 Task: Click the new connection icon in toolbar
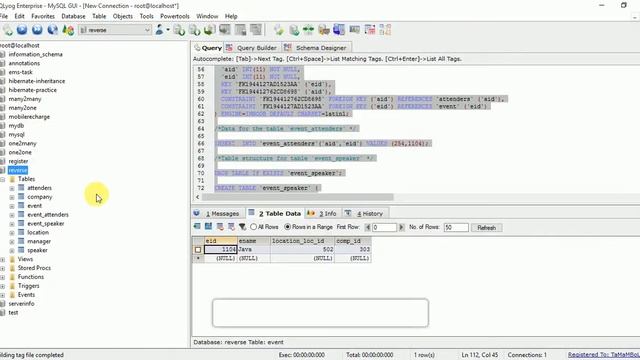point(7,30)
